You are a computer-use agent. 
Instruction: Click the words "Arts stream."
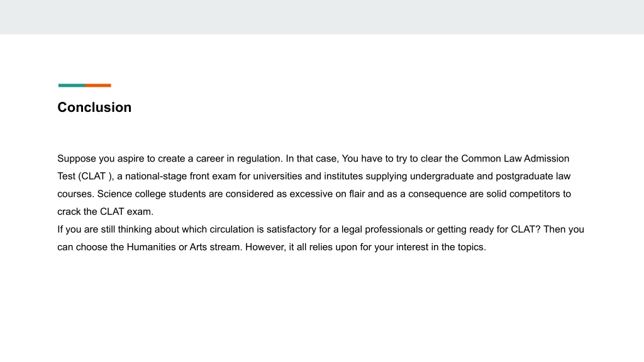click(x=216, y=247)
